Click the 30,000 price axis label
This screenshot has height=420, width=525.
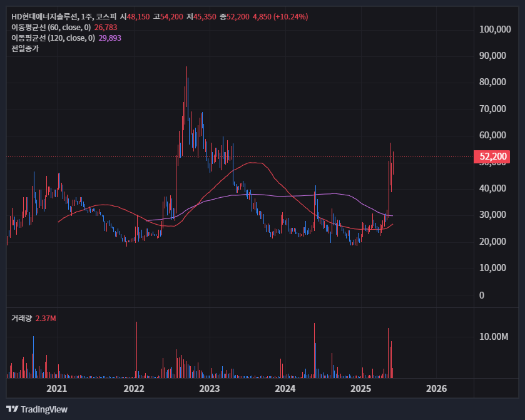492,215
